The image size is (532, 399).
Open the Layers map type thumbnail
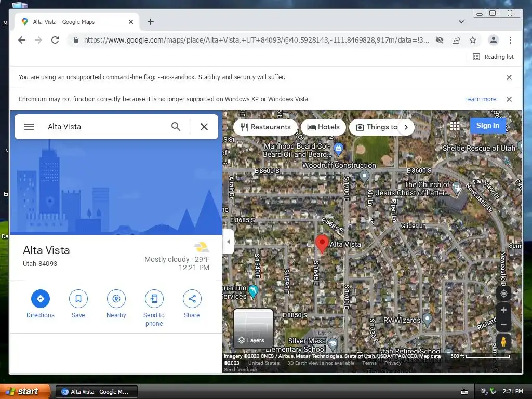[253, 328]
